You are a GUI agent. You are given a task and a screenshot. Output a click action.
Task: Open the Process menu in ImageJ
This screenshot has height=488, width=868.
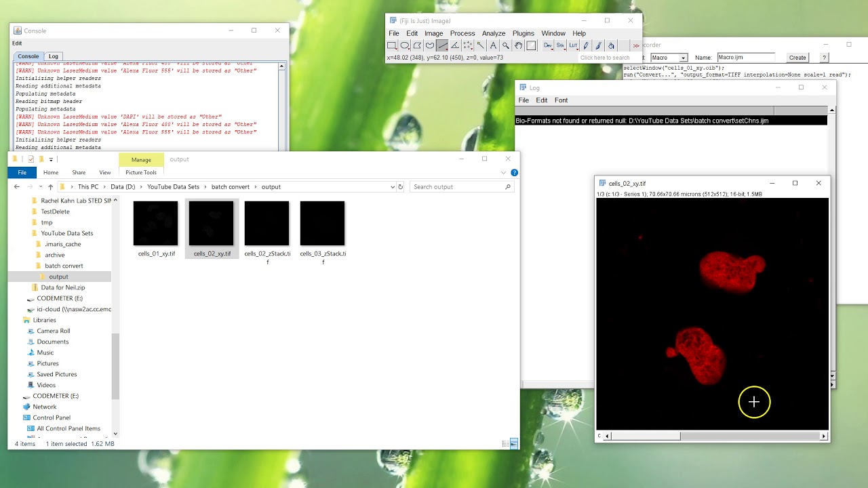click(462, 33)
